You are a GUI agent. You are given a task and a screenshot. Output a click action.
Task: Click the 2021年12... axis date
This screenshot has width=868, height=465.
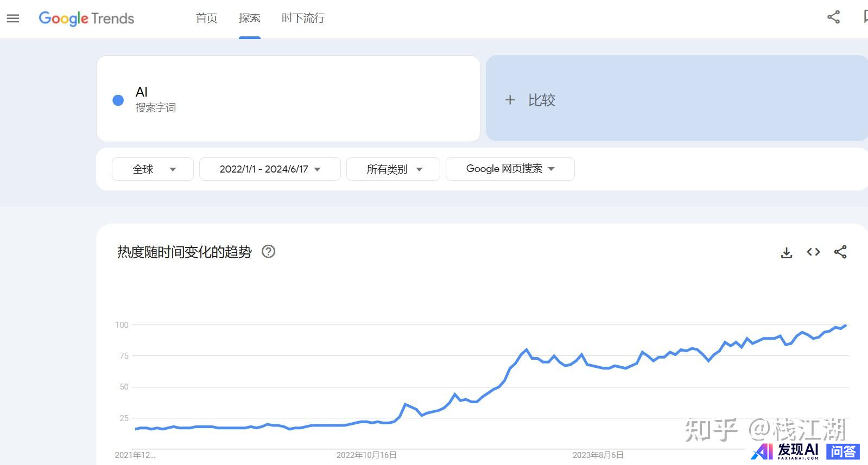135,455
